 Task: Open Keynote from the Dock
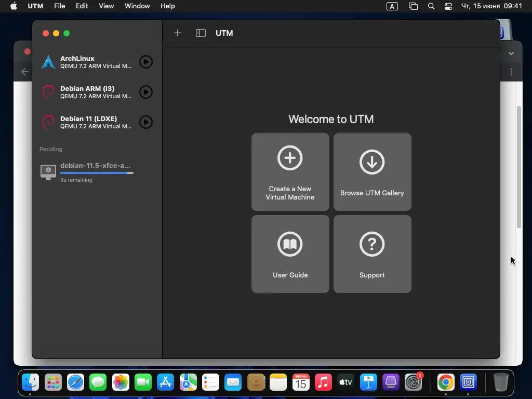(x=368, y=382)
